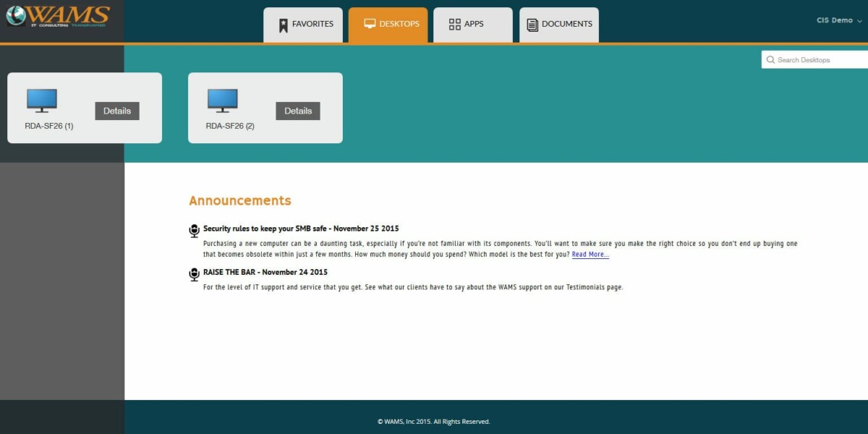Click microphone icon beside RAISE THE BAR
868x434 pixels.
click(x=194, y=274)
